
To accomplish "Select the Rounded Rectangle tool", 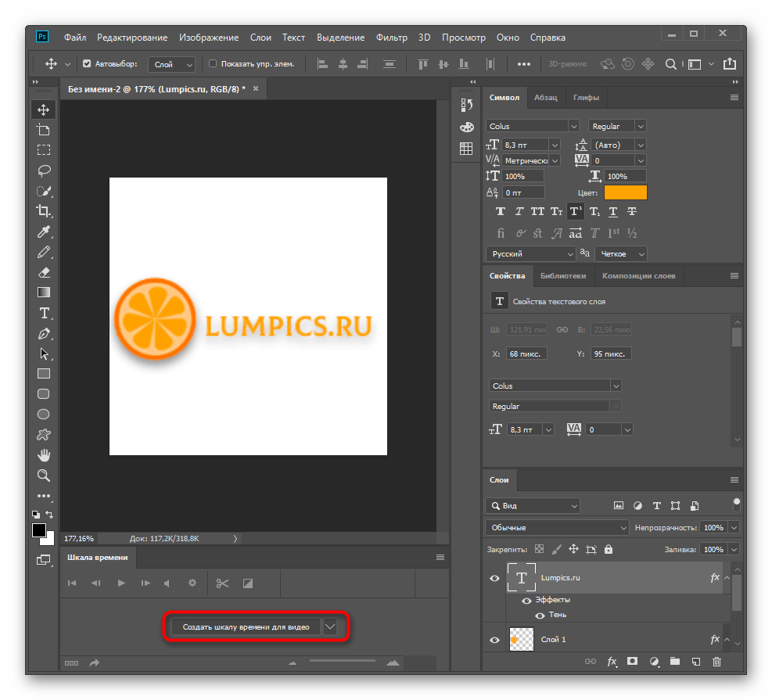I will point(44,394).
